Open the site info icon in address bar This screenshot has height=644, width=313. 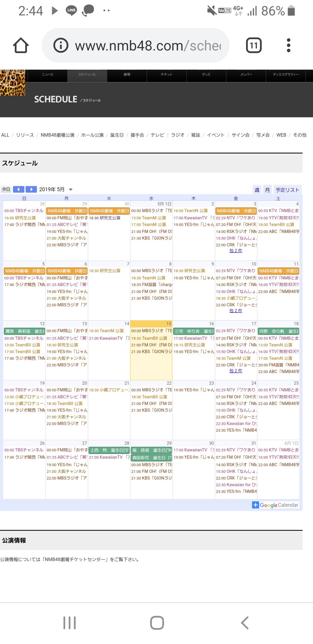point(61,45)
